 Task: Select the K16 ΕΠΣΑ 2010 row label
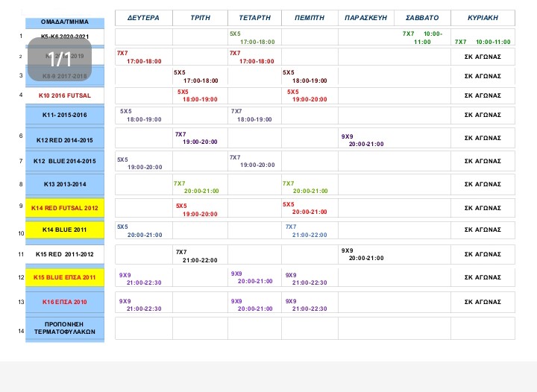64,302
